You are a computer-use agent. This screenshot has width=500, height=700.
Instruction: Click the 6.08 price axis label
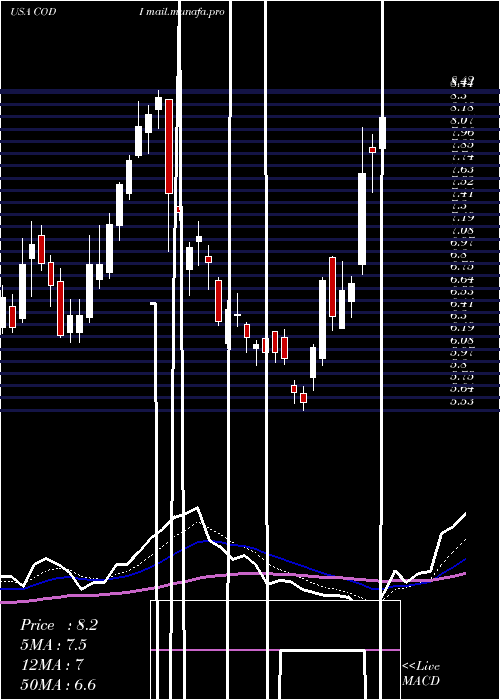[462, 341]
